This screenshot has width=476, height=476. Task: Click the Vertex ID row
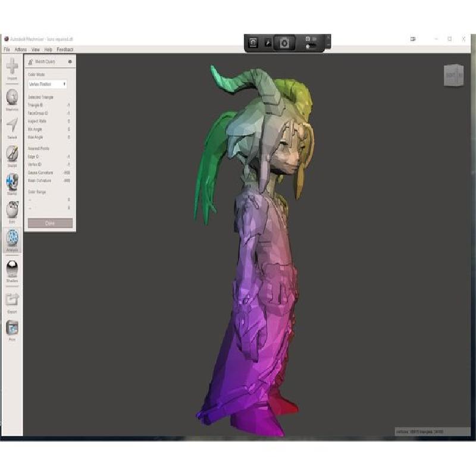(49, 165)
